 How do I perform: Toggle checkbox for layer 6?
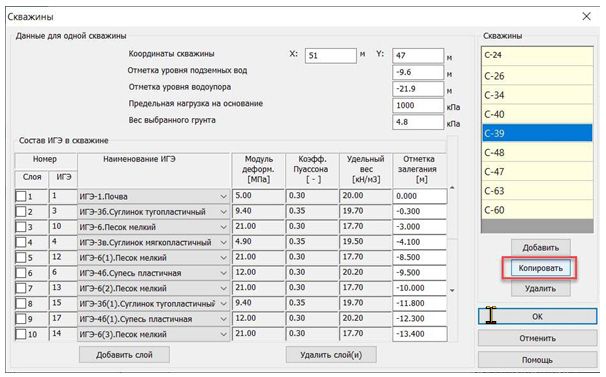point(21,273)
